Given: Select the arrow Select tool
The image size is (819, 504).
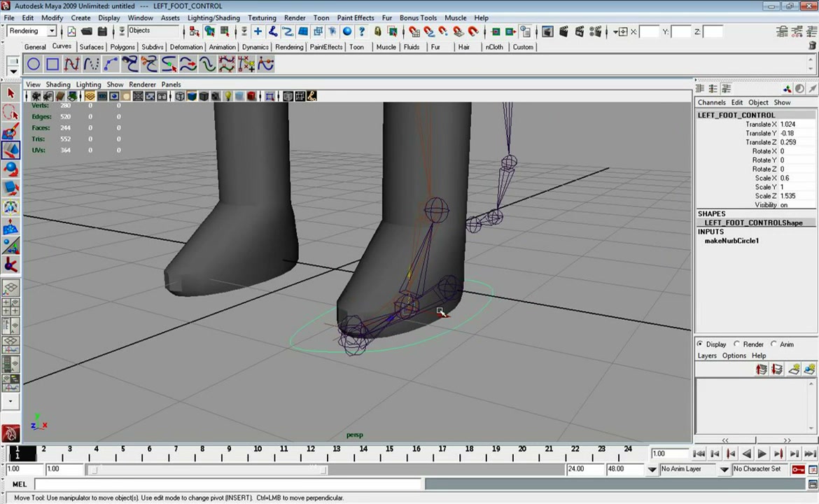Looking at the screenshot, I should click(11, 94).
